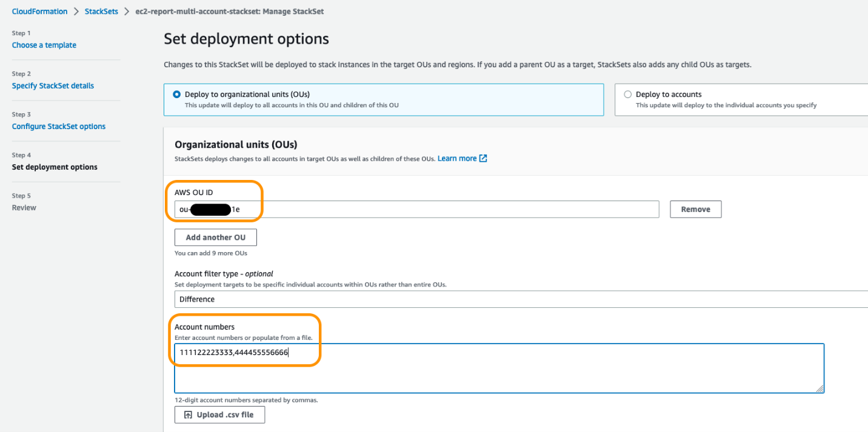Select the Deploy to accounts radio button
The height and width of the screenshot is (432, 868).
[x=627, y=94]
